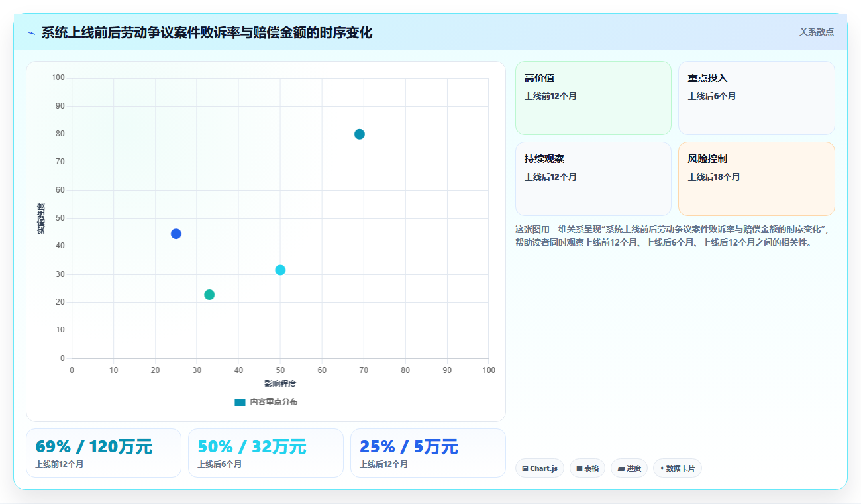861x504 pixels.
Task: Click the 进度 tag
Action: [x=629, y=468]
